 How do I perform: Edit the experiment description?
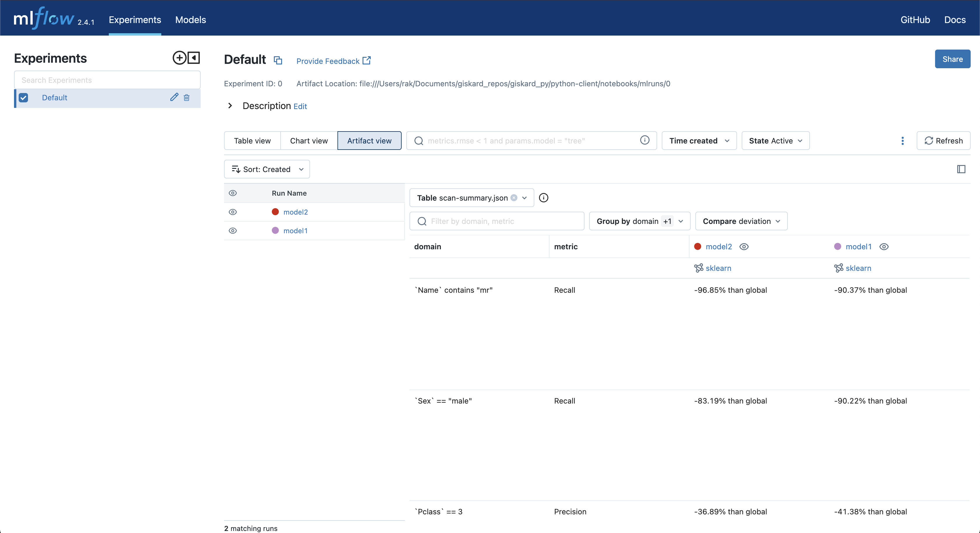[300, 106]
